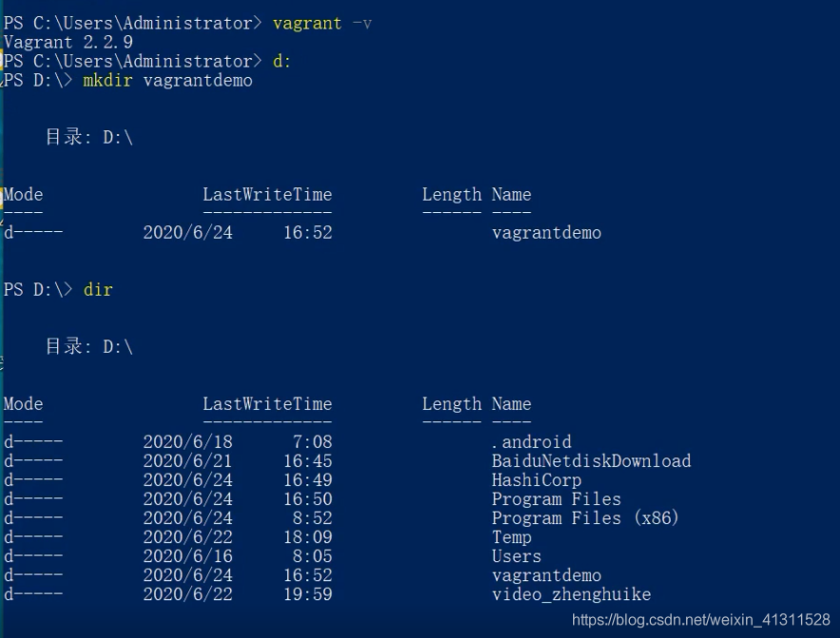Click the 'Vagrant 2.2.9' version output

68,43
